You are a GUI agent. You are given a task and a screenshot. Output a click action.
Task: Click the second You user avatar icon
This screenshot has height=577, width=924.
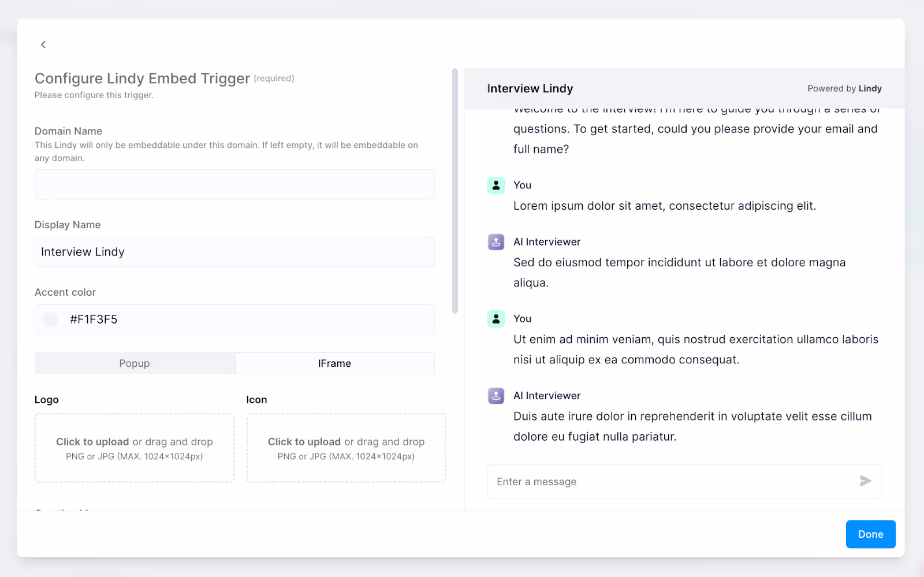[x=496, y=319]
